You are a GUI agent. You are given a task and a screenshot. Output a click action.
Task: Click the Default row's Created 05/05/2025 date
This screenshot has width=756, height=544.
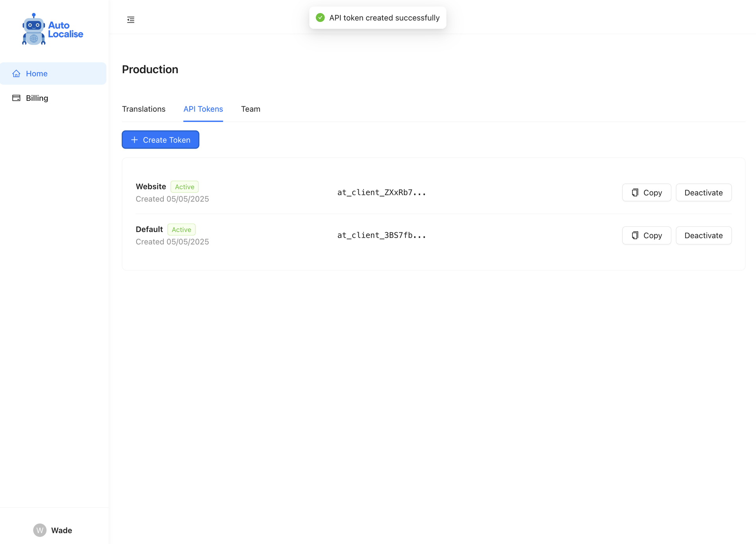pos(172,242)
